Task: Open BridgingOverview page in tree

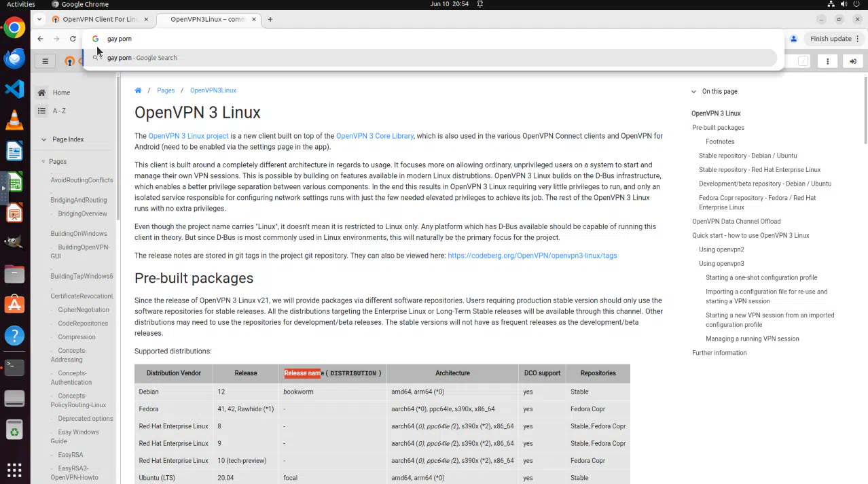Action: point(82,213)
